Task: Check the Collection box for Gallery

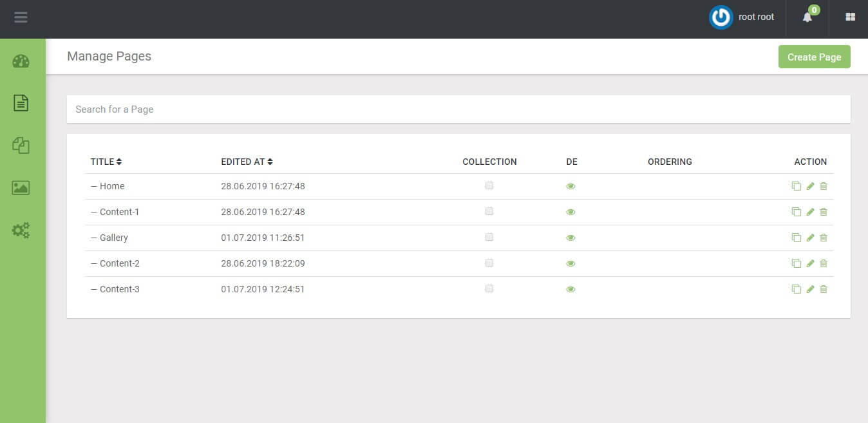Action: [489, 237]
